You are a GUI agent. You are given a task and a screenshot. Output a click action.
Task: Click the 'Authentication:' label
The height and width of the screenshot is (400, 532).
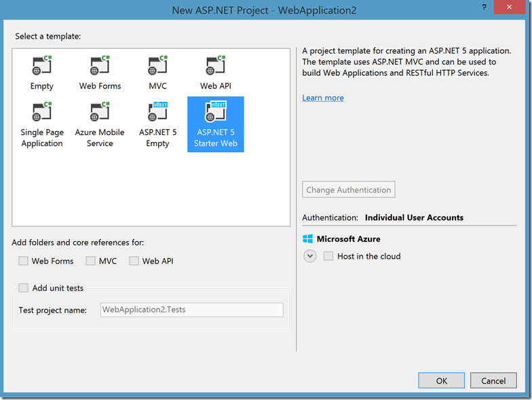point(330,217)
